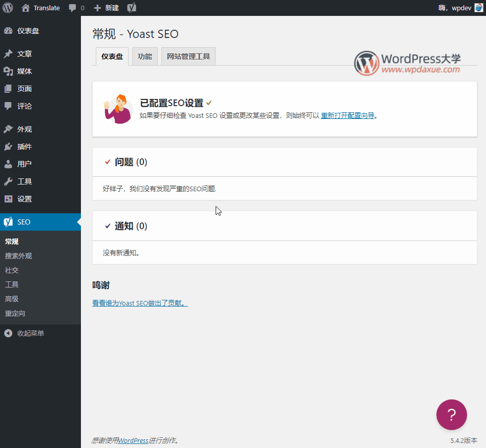486x448 pixels.
Task: Click the WordPress link in the footer
Action: [x=133, y=440]
